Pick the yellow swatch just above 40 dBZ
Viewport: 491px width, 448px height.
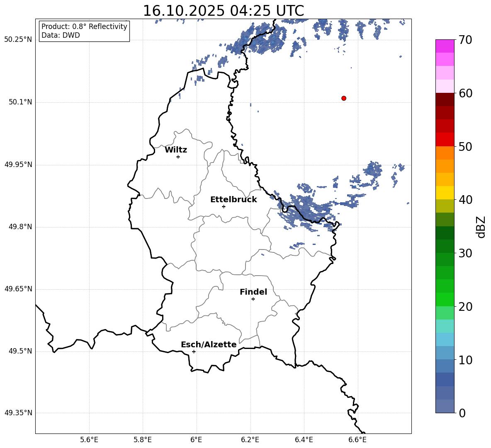[x=445, y=193]
